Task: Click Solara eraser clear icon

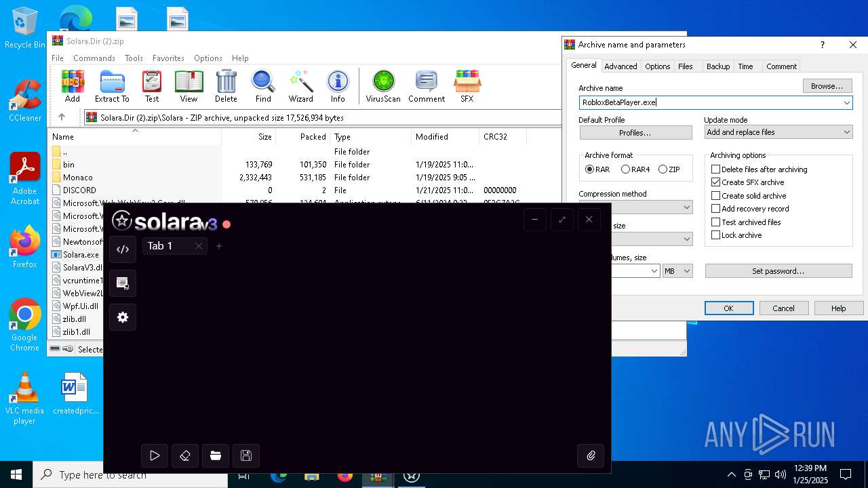Action: [185, 456]
